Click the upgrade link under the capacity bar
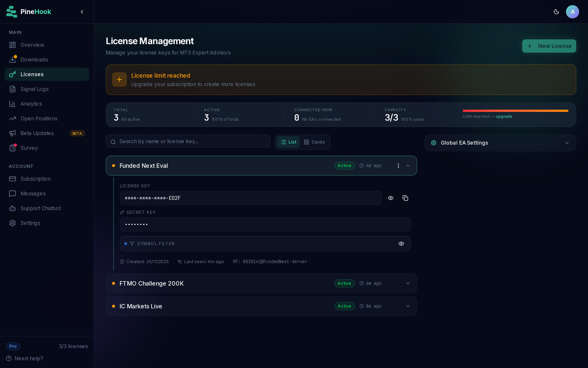 [504, 117]
